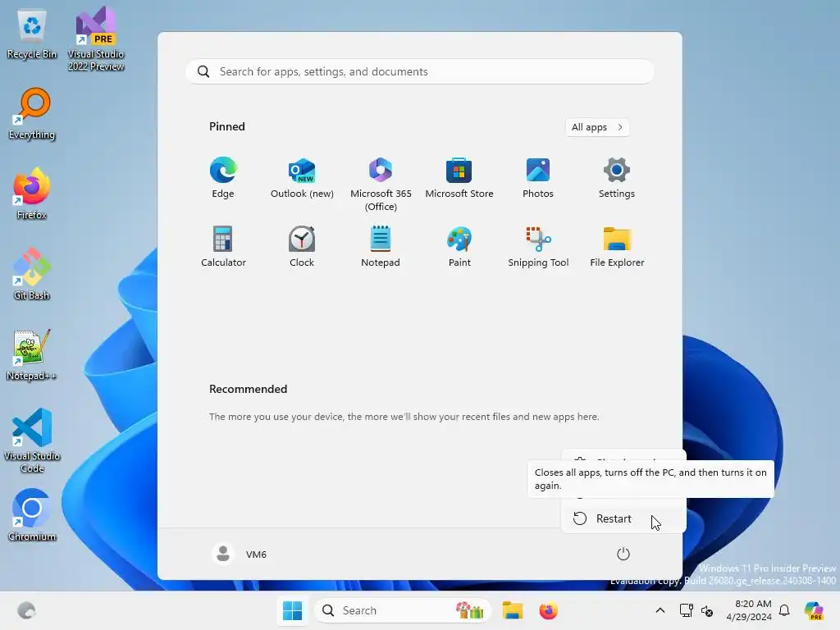Screen dimensions: 840x630
Task: Open Microsoft 365 (Office) app
Action: point(381,184)
